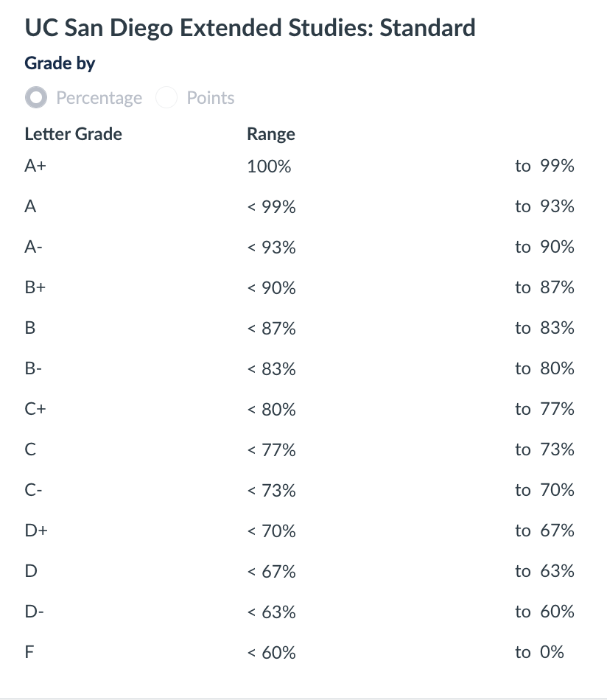Click the F letter grade label
607x700 pixels.
pyautogui.click(x=29, y=652)
